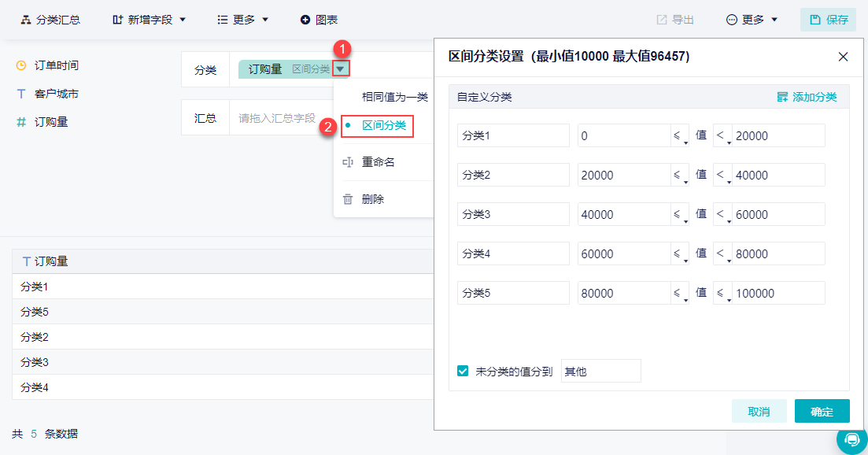The width and height of the screenshot is (868, 455).
Task: Click the 删除 trash icon
Action: pos(348,199)
